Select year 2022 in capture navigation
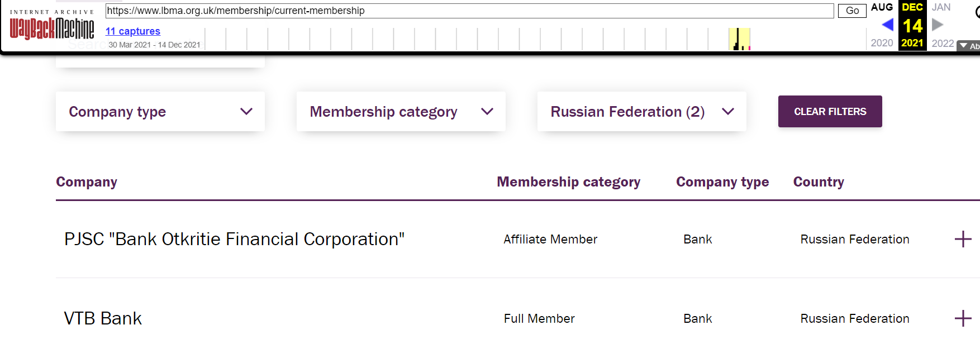The height and width of the screenshot is (344, 980). pyautogui.click(x=943, y=43)
